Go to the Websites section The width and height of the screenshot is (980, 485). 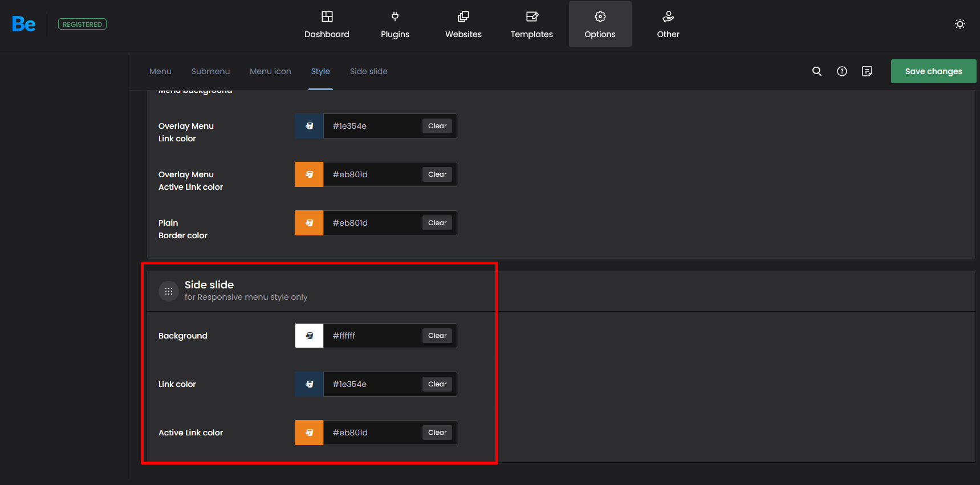click(x=463, y=25)
